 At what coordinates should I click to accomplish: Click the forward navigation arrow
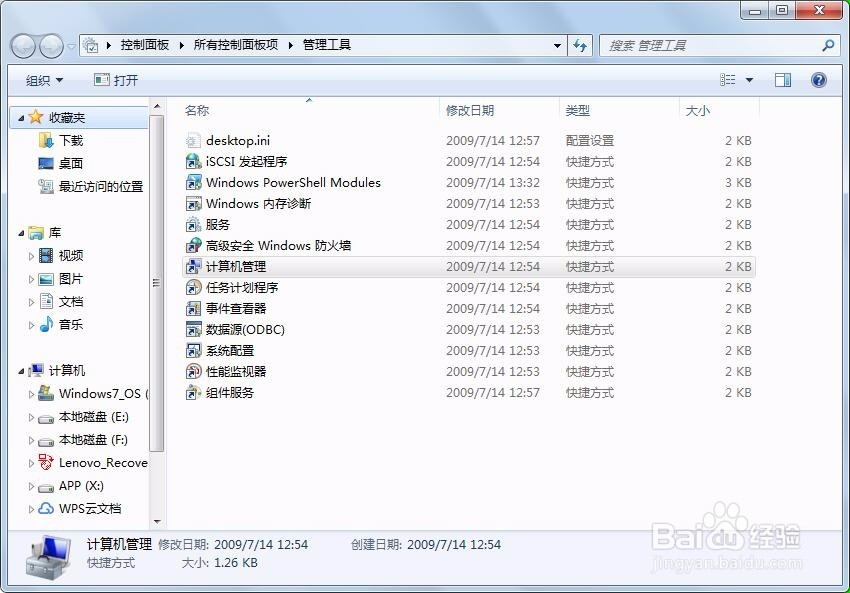point(51,46)
